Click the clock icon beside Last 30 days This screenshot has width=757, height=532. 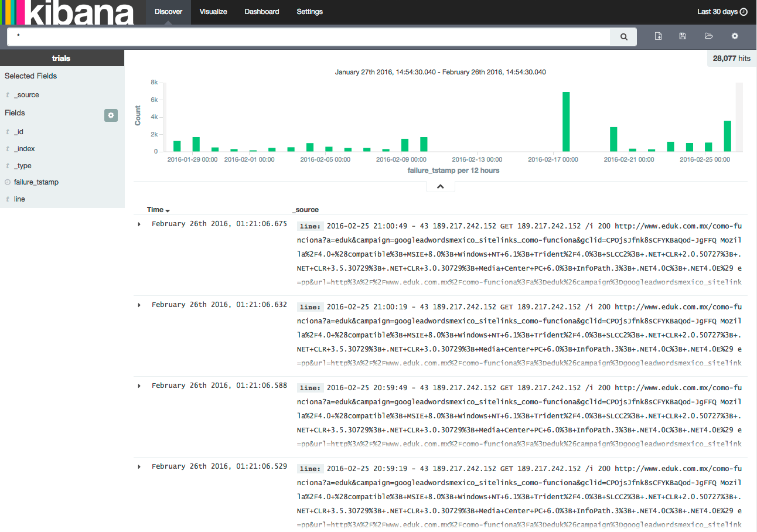coord(744,12)
